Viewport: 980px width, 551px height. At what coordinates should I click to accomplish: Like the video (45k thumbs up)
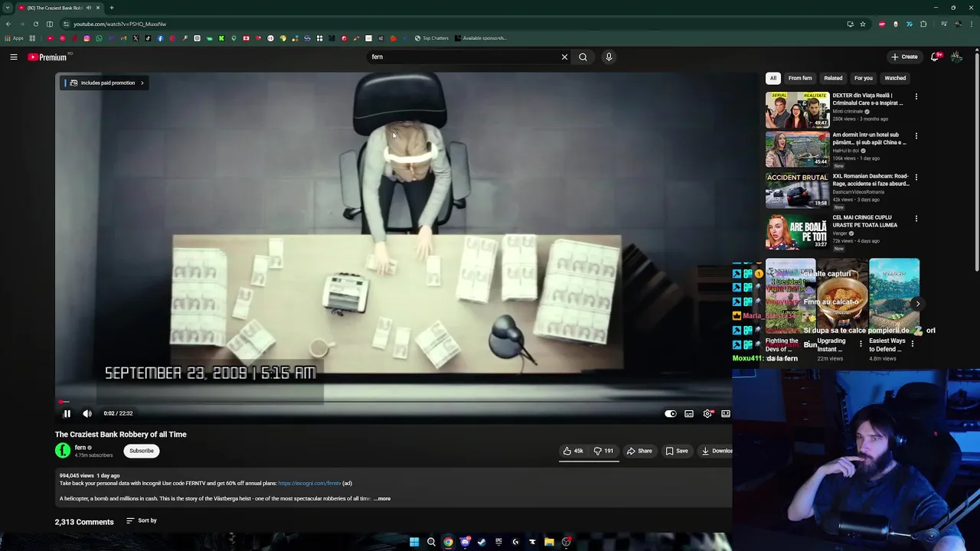(x=573, y=451)
